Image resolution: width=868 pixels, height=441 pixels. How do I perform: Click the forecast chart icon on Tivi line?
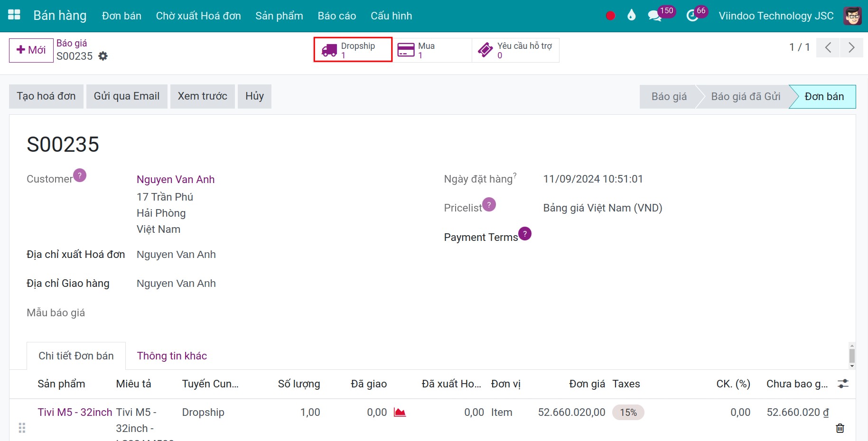coord(400,412)
